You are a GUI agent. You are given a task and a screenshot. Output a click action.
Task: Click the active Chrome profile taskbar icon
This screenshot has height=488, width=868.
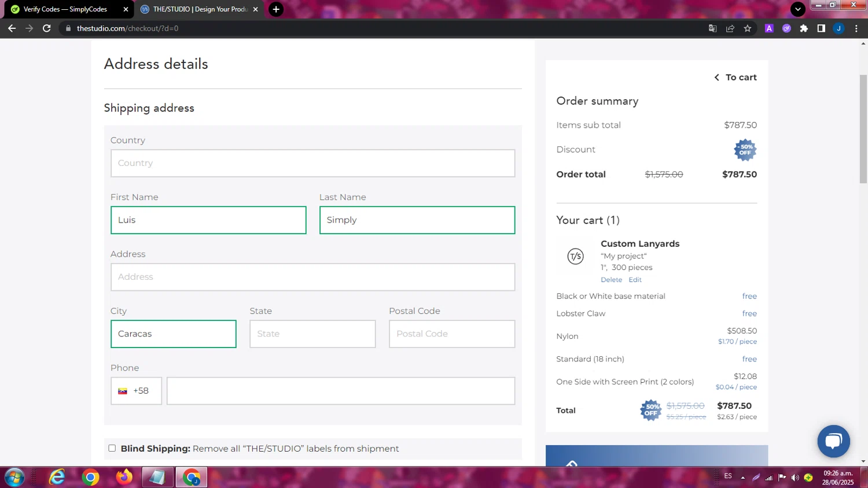pyautogui.click(x=192, y=478)
